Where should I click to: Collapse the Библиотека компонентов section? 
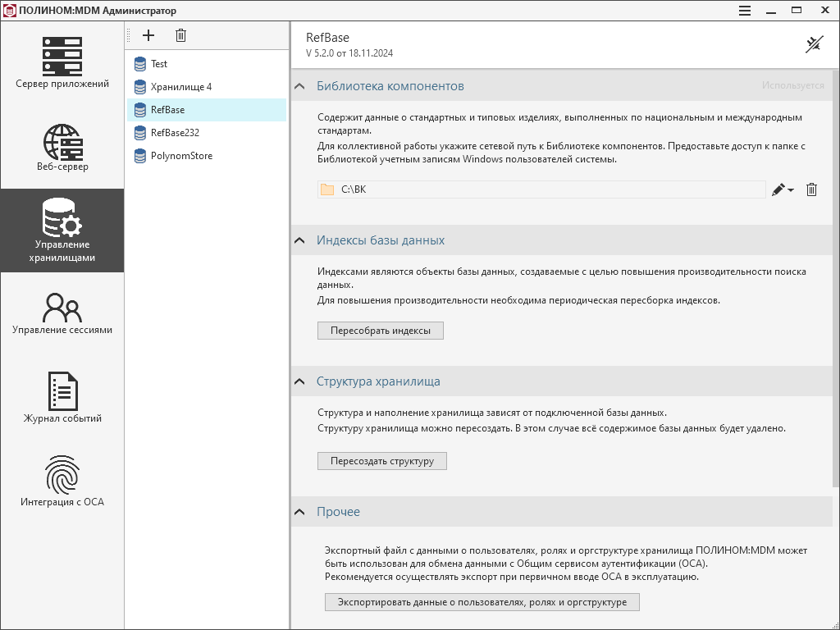pyautogui.click(x=300, y=86)
